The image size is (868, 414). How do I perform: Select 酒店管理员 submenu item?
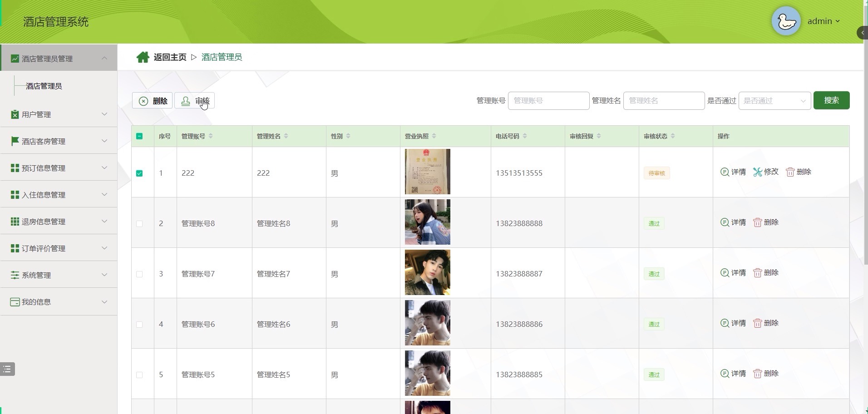pyautogui.click(x=44, y=86)
